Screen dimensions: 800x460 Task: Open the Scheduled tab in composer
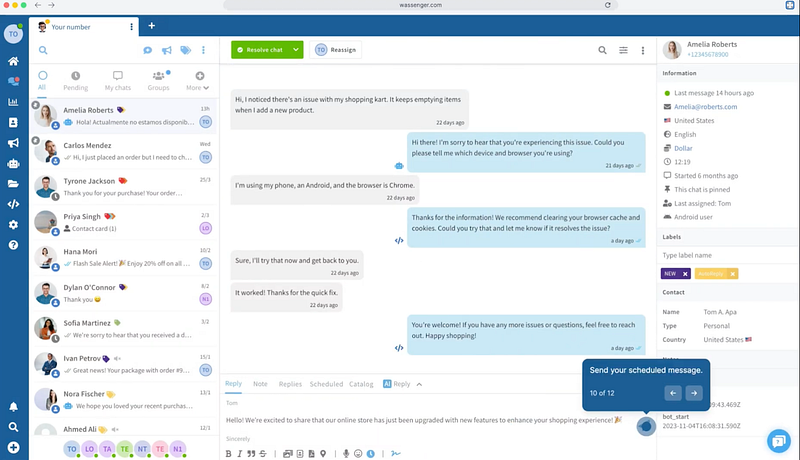(x=326, y=384)
